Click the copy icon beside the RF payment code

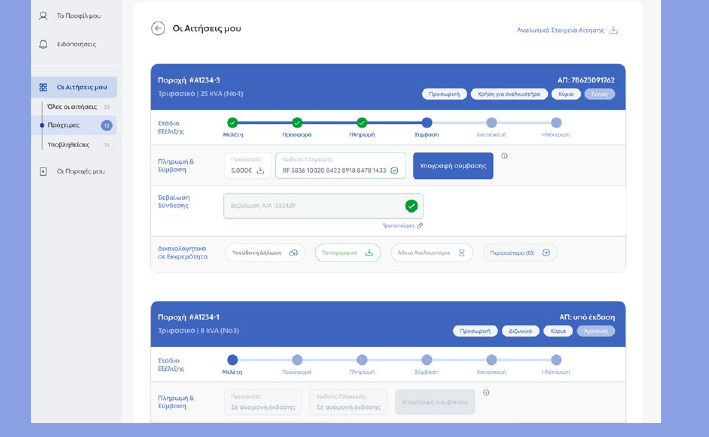point(394,171)
